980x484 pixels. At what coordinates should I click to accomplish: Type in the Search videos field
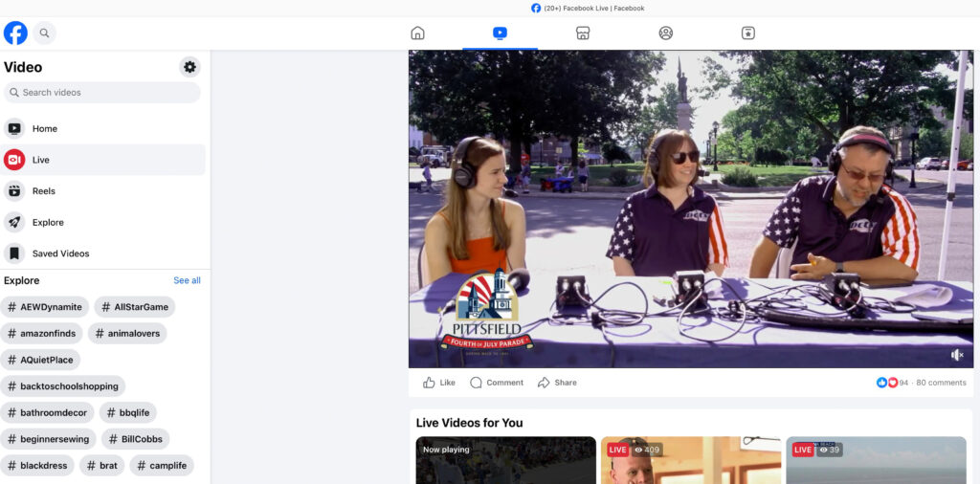coord(105,93)
